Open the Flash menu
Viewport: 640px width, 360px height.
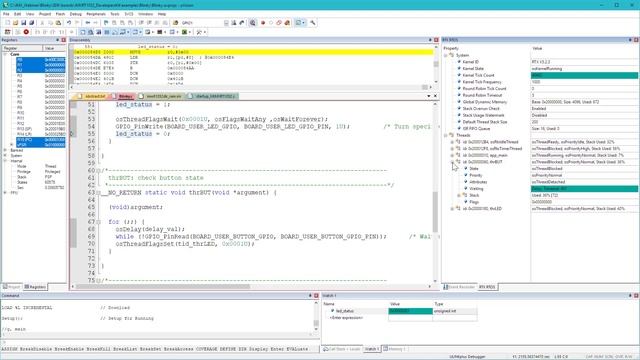60,14
